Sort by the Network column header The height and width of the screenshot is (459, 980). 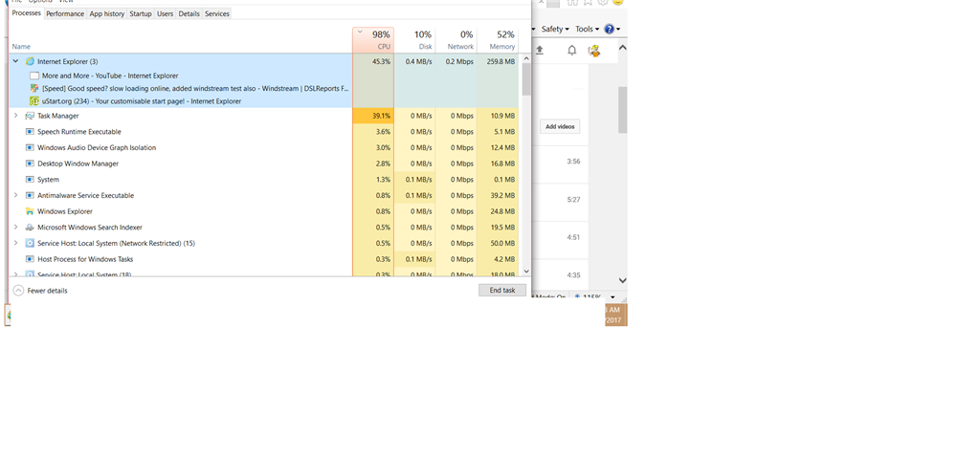[456, 40]
